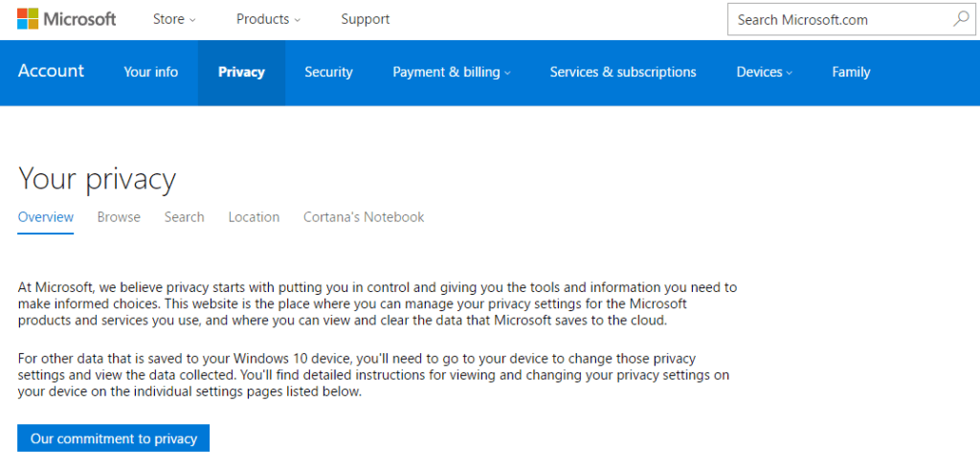Go to Support page
The width and height of the screenshot is (980, 469).
365,19
